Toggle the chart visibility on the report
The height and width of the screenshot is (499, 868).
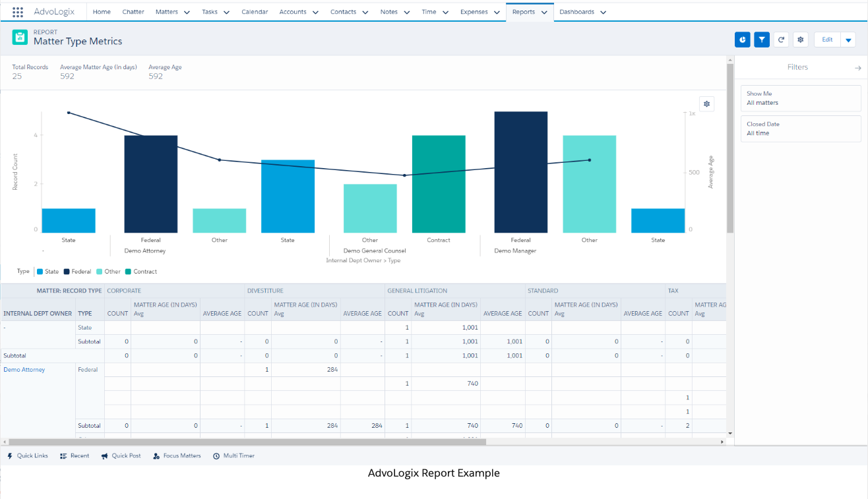[742, 40]
